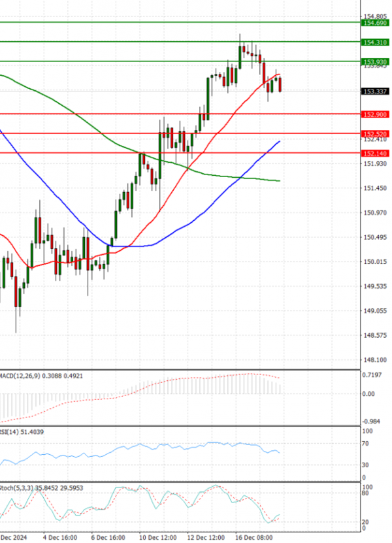Click the 16 Dec 08:00 time label
392x543 pixels.
(x=253, y=537)
